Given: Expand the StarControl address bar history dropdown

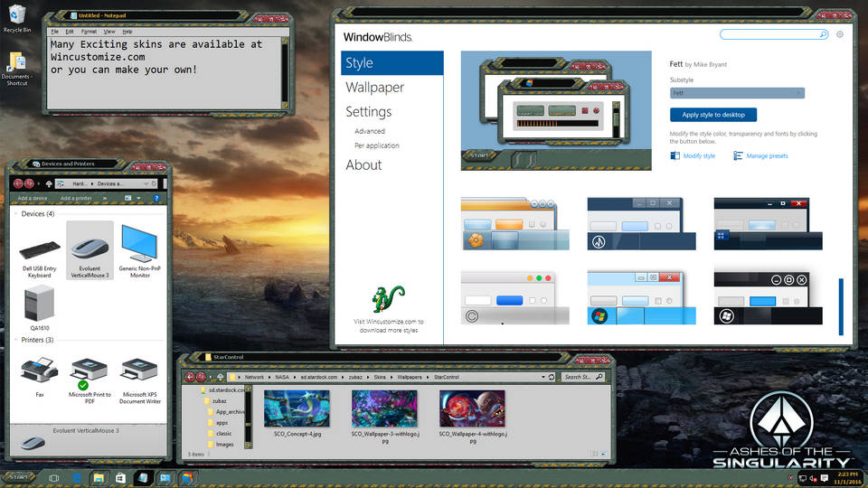Looking at the screenshot, I should click(x=541, y=377).
